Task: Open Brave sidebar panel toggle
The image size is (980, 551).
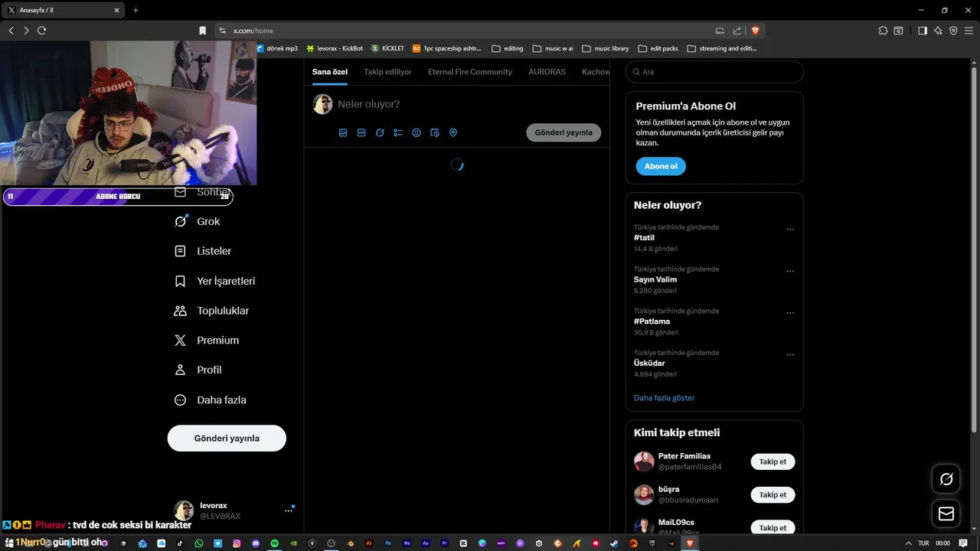Action: point(923,31)
